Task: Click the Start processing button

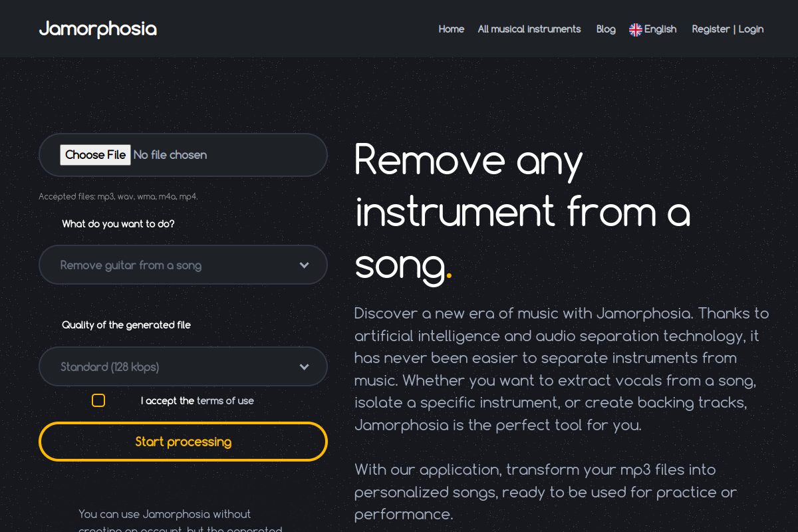Action: (183, 442)
